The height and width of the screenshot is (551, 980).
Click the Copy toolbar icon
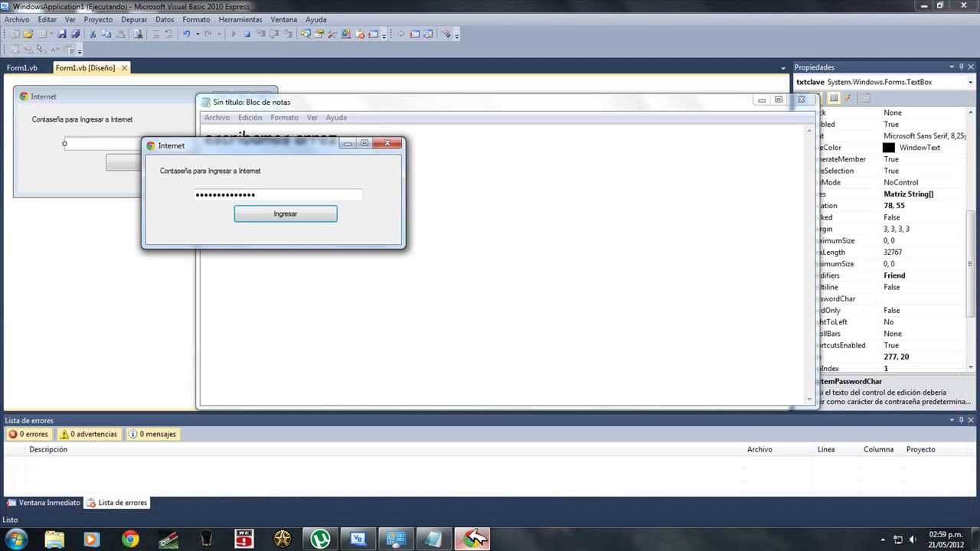[x=106, y=34]
